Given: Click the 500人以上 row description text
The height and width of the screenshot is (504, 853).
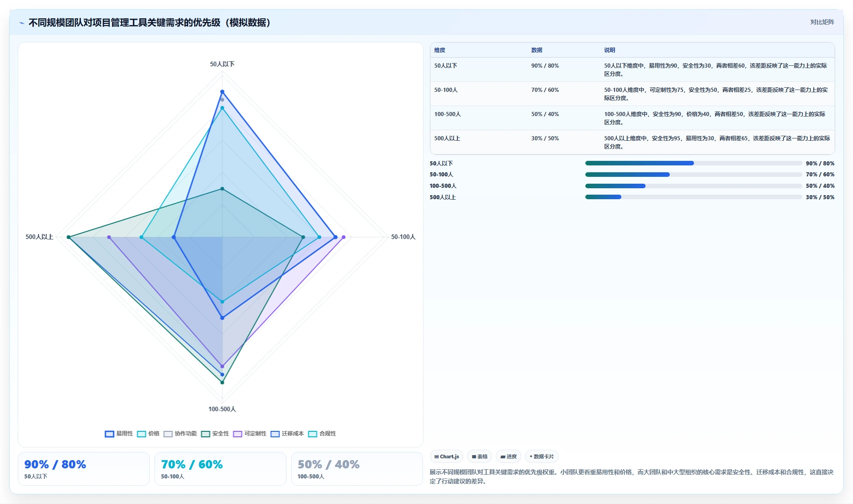Looking at the screenshot, I should [x=717, y=143].
